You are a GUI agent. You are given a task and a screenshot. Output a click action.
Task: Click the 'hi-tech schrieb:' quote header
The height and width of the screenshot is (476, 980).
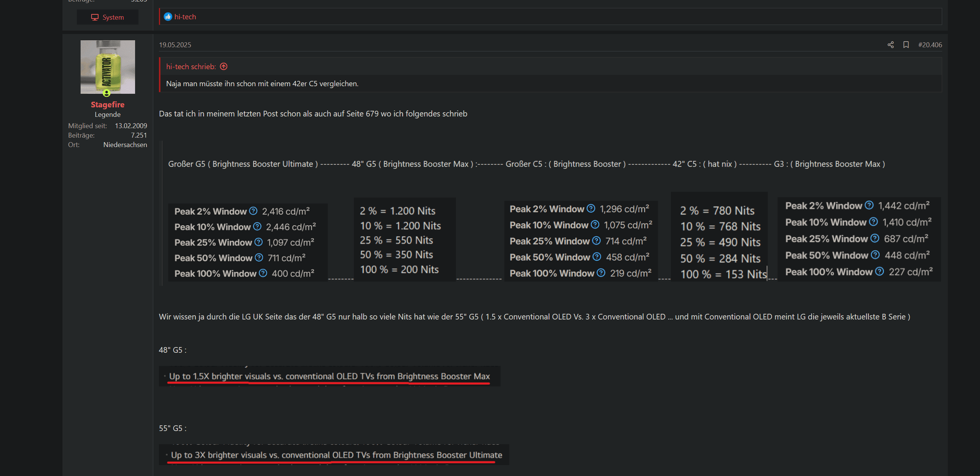coord(191,67)
